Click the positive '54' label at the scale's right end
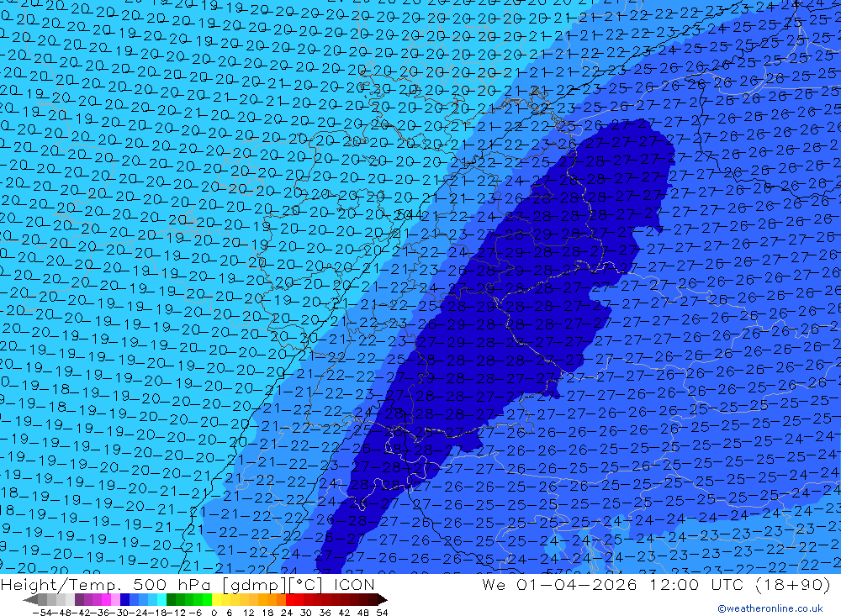Viewport: 841px width, 616px height. point(382,613)
